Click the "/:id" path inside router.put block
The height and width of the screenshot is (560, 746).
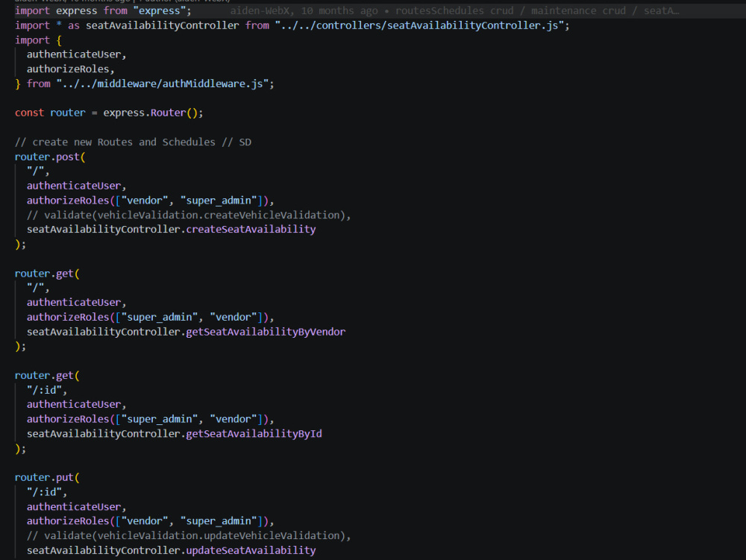44,492
